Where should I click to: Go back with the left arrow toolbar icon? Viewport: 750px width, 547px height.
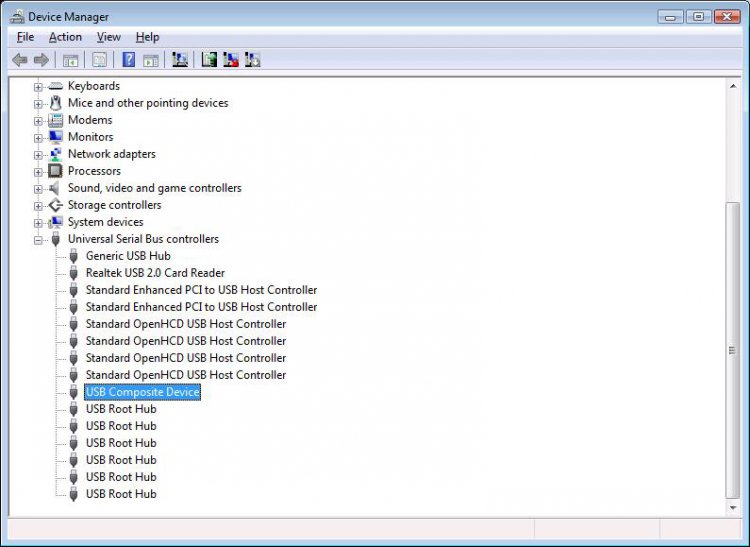(x=20, y=60)
